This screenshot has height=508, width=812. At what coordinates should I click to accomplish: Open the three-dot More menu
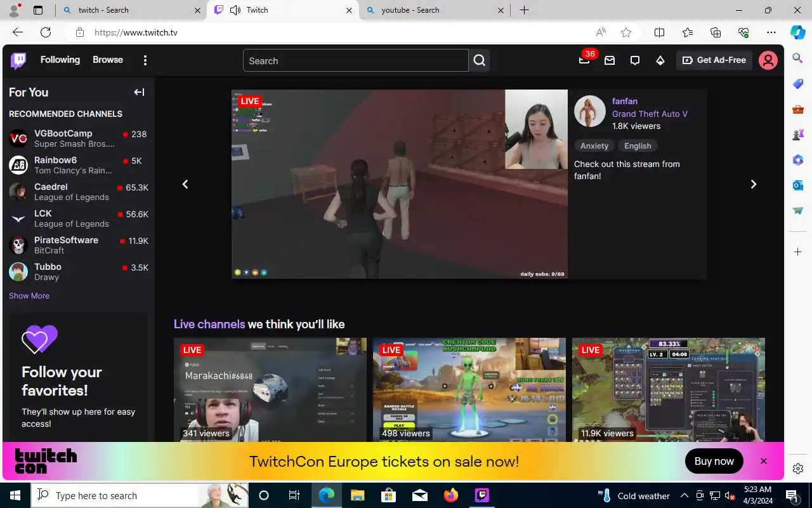click(x=145, y=60)
